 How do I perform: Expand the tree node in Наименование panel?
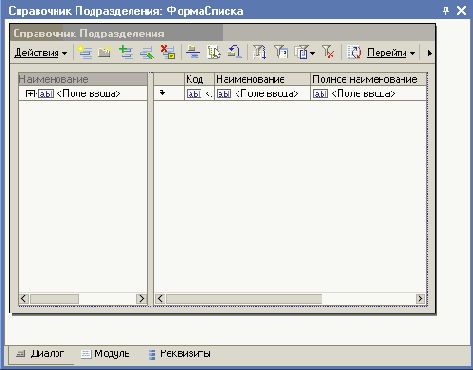click(x=30, y=94)
